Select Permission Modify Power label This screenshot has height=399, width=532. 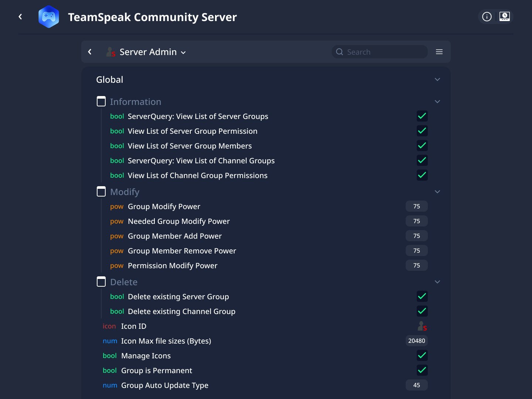point(173,266)
